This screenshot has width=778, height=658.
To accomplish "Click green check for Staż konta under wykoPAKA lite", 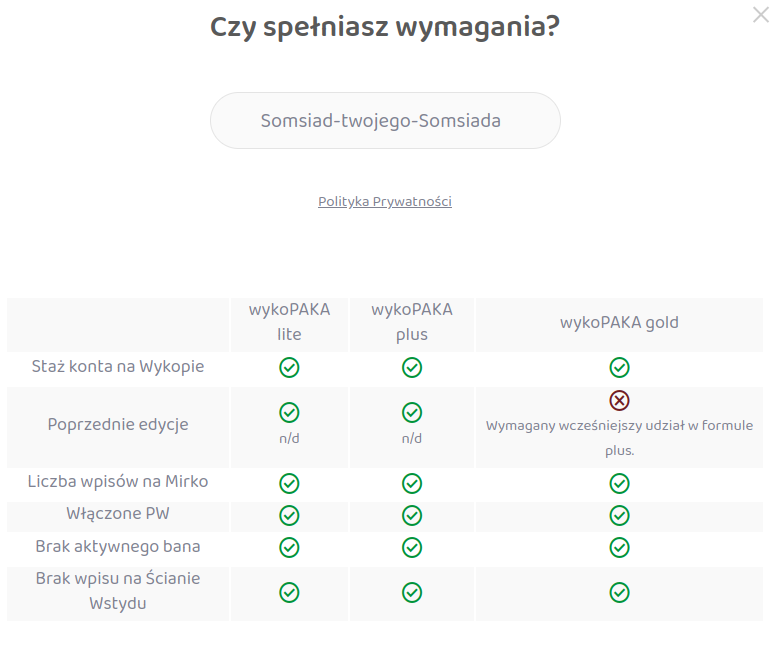I will tap(289, 367).
